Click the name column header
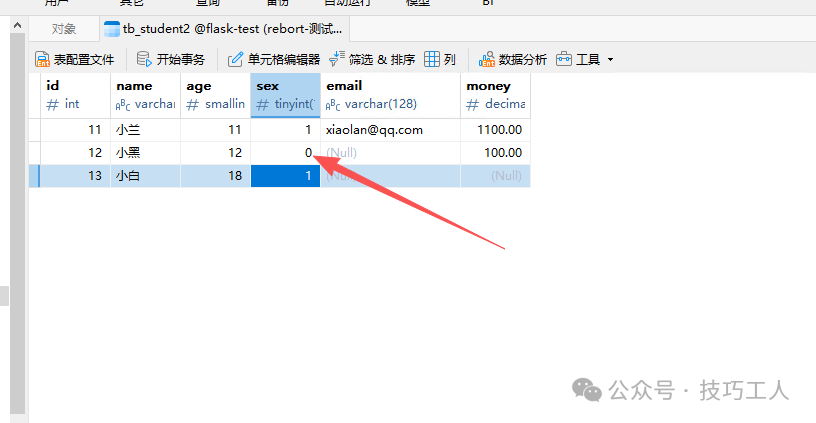Image resolution: width=816 pixels, height=423 pixels. (x=145, y=95)
